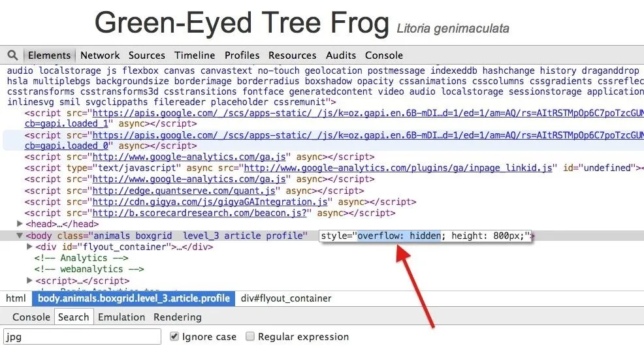Select the drawer Console tab
The height and width of the screenshot is (361, 644).
point(31,317)
